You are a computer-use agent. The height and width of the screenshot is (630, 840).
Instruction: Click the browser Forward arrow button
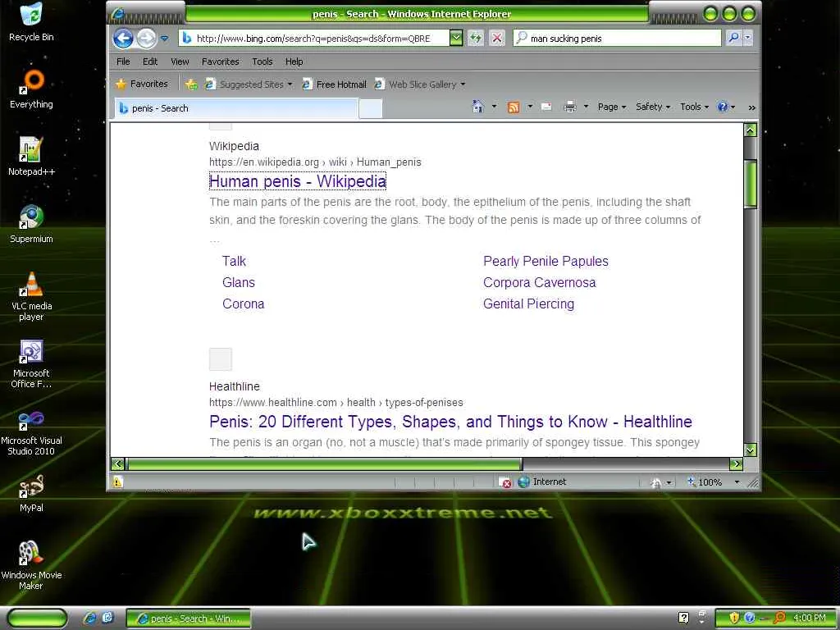pyautogui.click(x=146, y=39)
